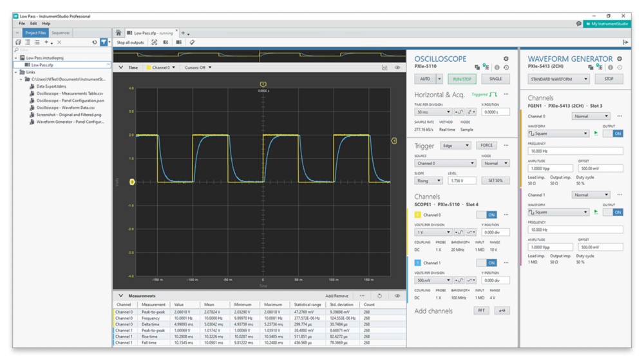
Task: Open the Standard Waveform dropdown
Action: [558, 79]
